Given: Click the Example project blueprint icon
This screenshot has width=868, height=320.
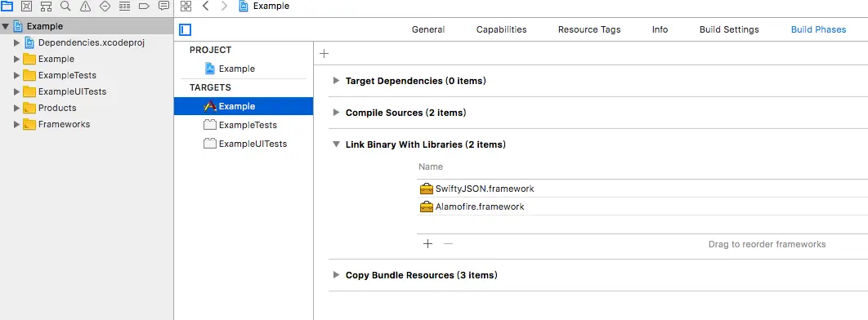Looking at the screenshot, I should (210, 69).
